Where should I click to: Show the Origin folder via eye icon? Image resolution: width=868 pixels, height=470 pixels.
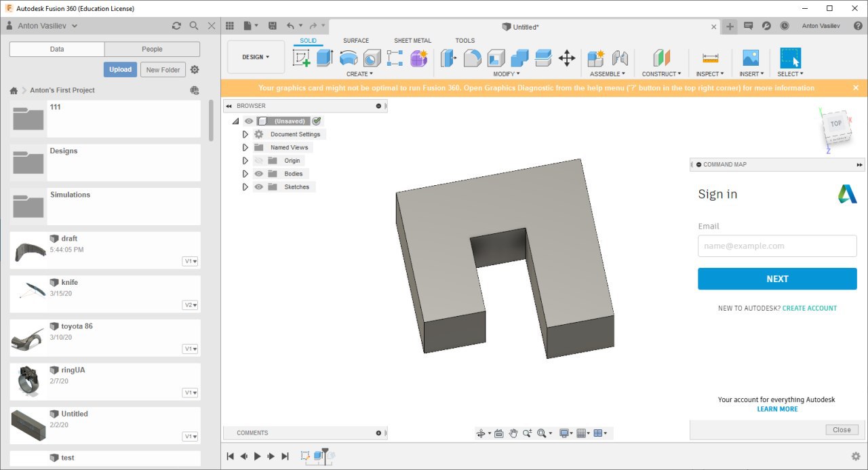point(258,161)
